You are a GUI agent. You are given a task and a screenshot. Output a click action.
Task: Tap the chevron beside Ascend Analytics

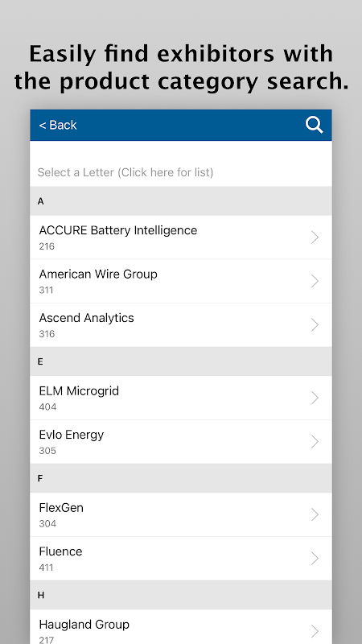click(x=315, y=325)
